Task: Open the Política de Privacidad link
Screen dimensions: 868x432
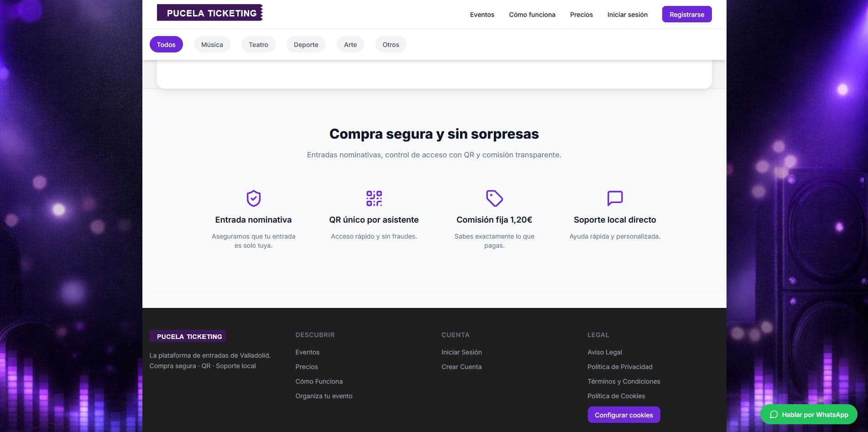Action: point(620,367)
